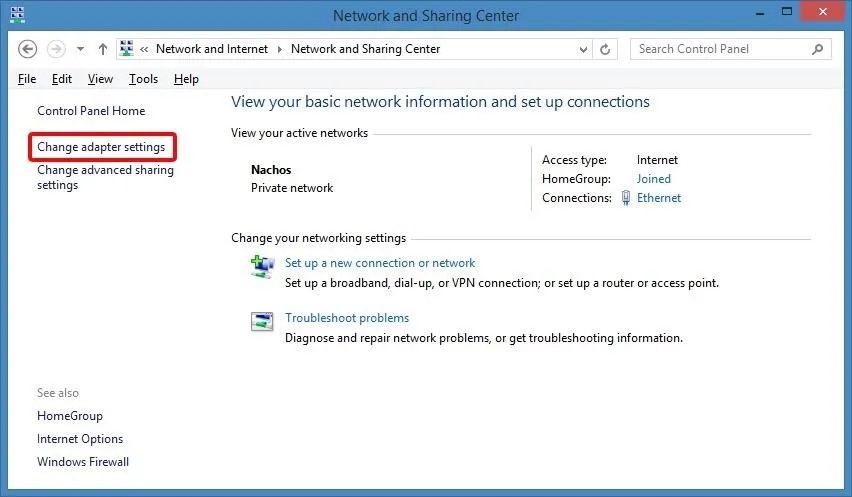Click the Troubleshoot problems icon
The width and height of the screenshot is (852, 497).
click(262, 322)
